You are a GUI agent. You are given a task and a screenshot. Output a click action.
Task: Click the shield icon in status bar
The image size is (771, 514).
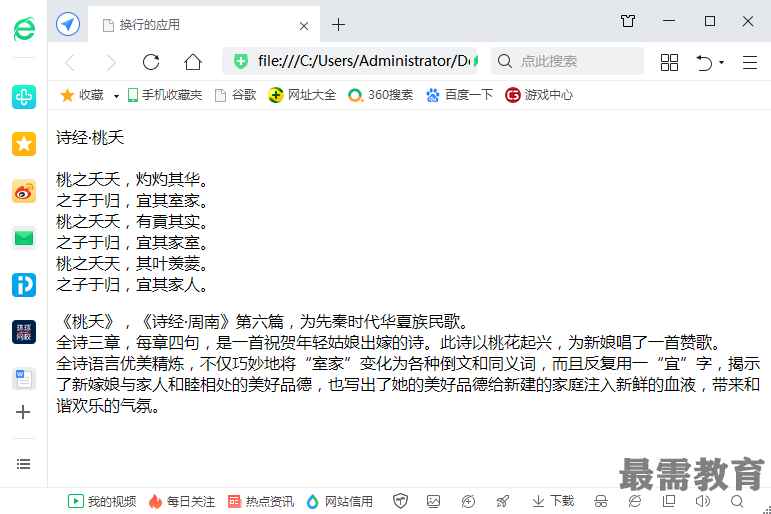tap(400, 501)
